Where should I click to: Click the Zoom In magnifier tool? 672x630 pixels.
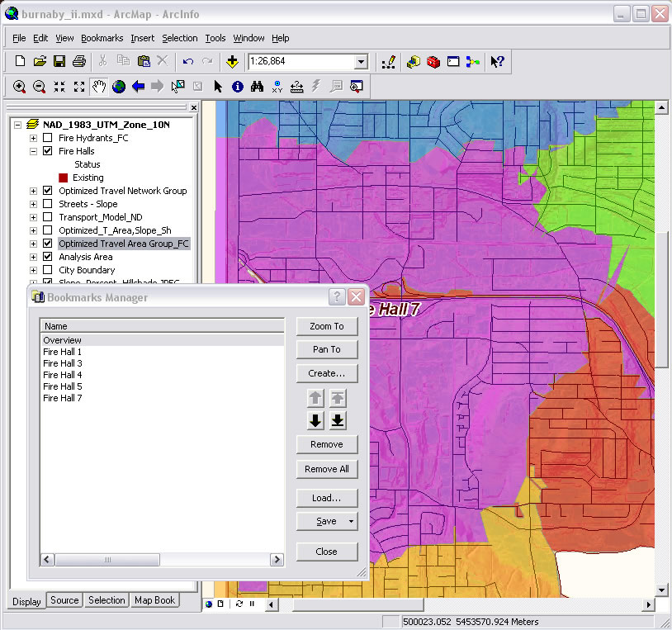[19, 86]
